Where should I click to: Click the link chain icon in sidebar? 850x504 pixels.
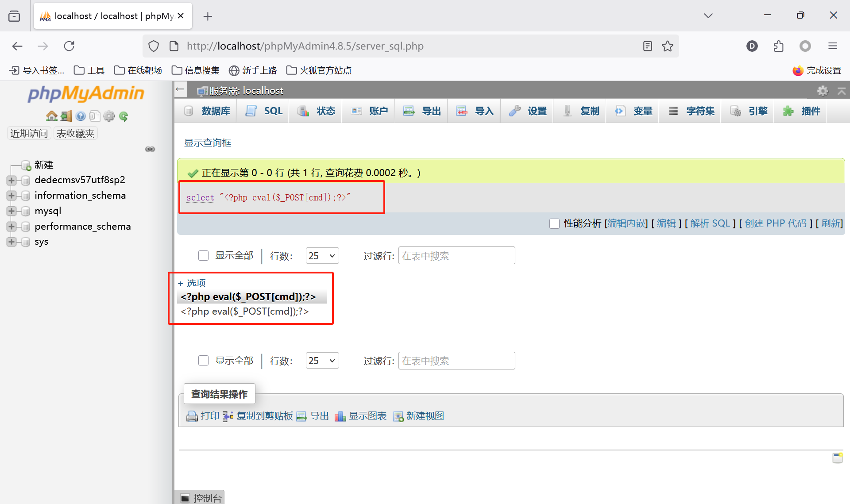tap(150, 149)
